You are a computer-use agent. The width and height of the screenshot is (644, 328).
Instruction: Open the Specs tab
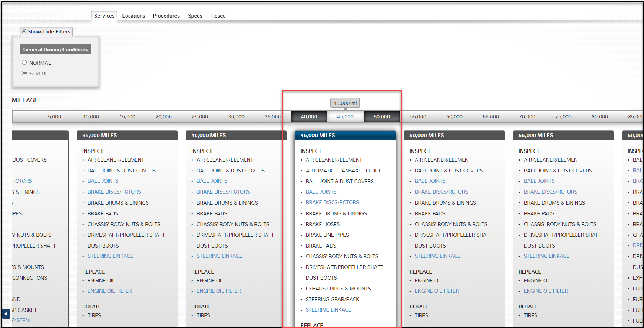point(195,16)
